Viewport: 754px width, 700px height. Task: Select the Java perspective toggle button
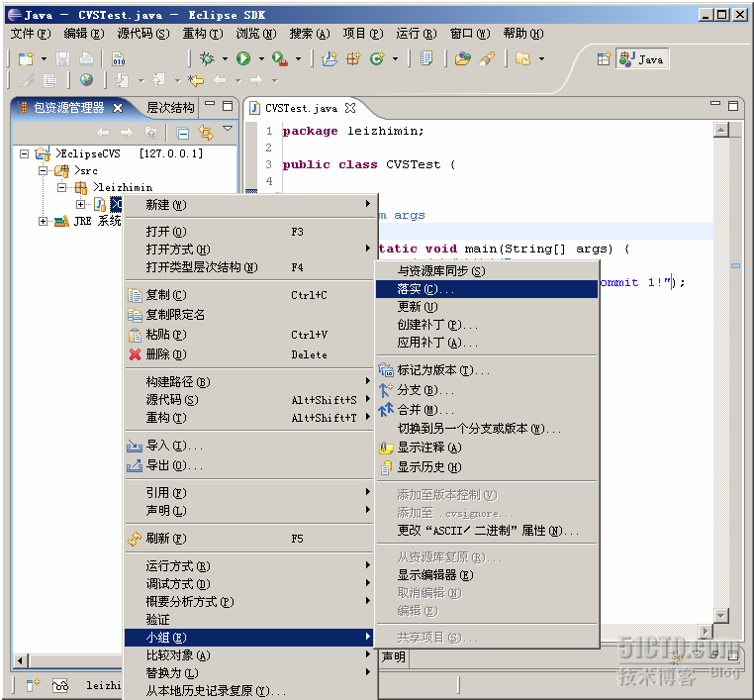point(641,59)
